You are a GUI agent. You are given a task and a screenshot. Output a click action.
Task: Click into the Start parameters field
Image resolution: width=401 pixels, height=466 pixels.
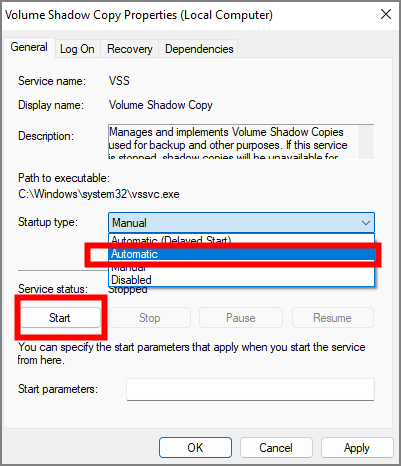click(250, 389)
